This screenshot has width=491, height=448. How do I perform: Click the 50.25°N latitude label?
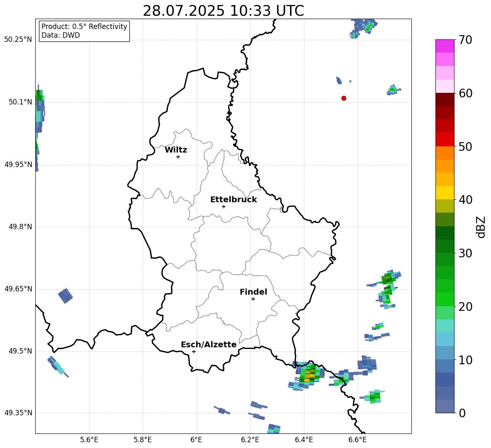coord(18,40)
